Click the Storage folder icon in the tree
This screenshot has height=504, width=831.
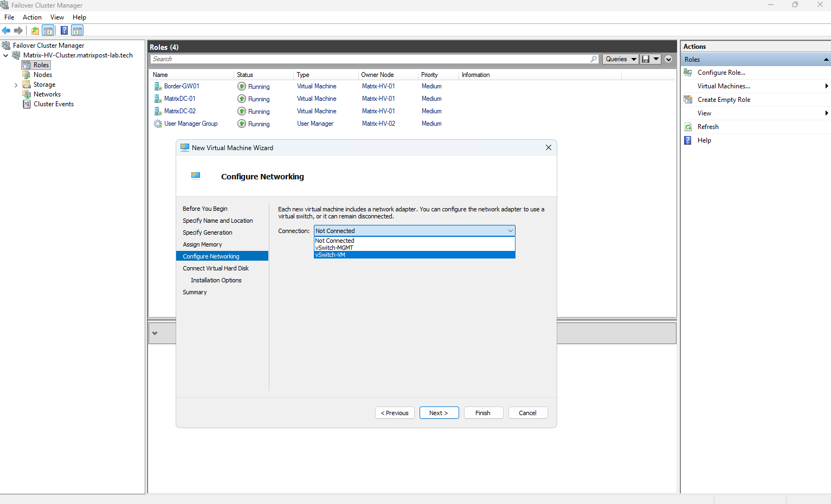(27, 85)
